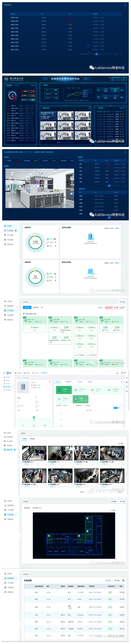Click the 导出 button on the 列表视图 page
The width and height of the screenshot is (131, 644).
(109, 580)
